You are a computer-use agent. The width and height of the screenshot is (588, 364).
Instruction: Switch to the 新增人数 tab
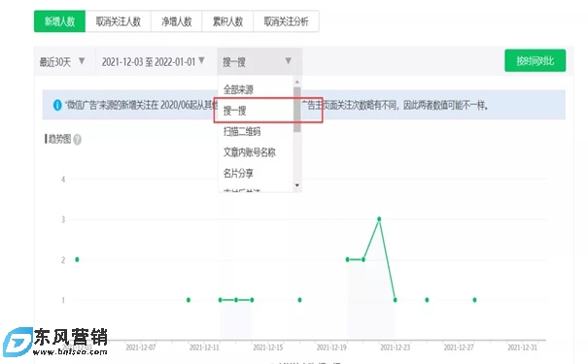pyautogui.click(x=59, y=21)
